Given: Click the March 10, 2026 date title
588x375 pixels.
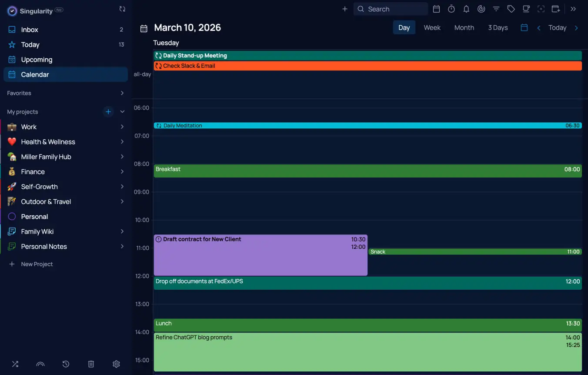Looking at the screenshot, I should (x=187, y=28).
